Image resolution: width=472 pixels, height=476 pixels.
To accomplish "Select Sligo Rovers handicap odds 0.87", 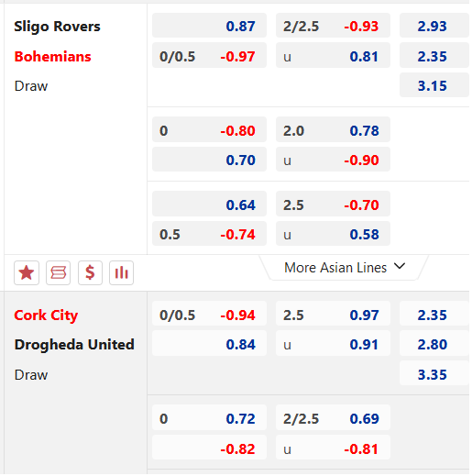I will (x=209, y=26).
